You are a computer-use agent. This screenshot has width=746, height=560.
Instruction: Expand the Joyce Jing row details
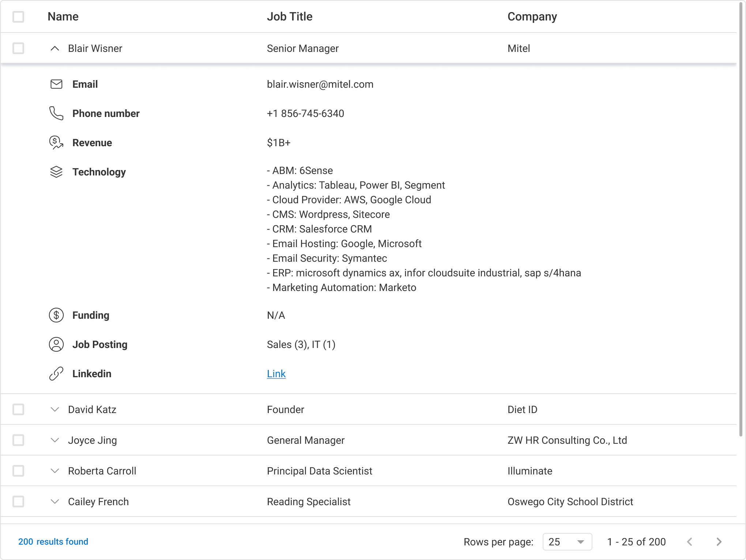point(55,440)
